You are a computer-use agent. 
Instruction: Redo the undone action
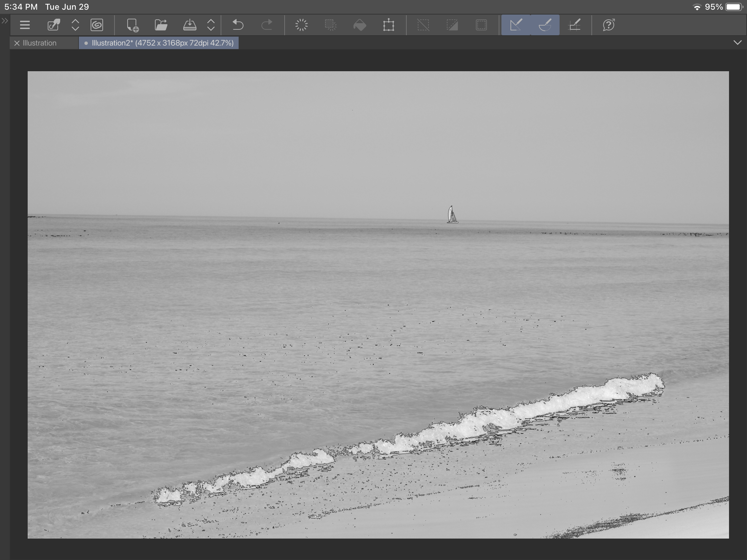[x=267, y=25]
